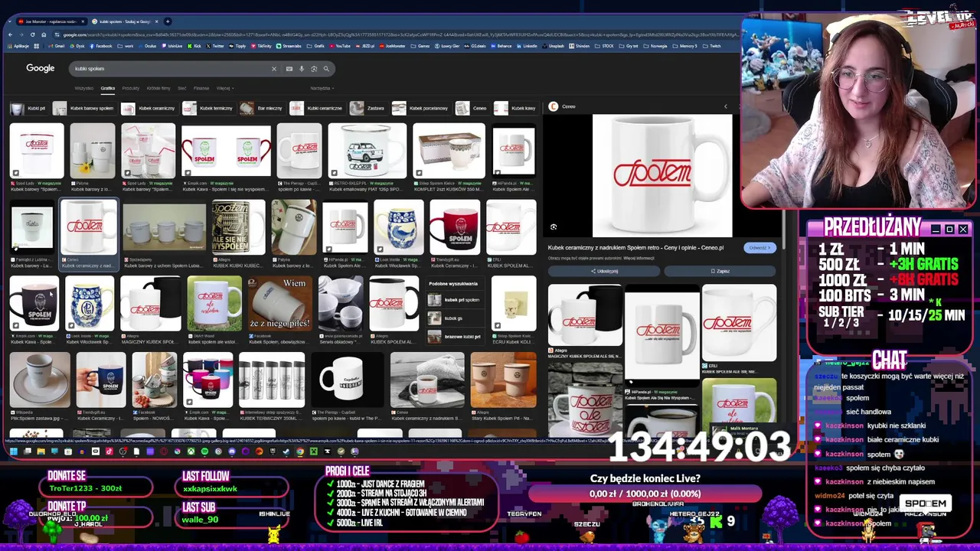The image size is (980, 551).
Task: Switch to the Produkty search tab
Action: tap(131, 88)
